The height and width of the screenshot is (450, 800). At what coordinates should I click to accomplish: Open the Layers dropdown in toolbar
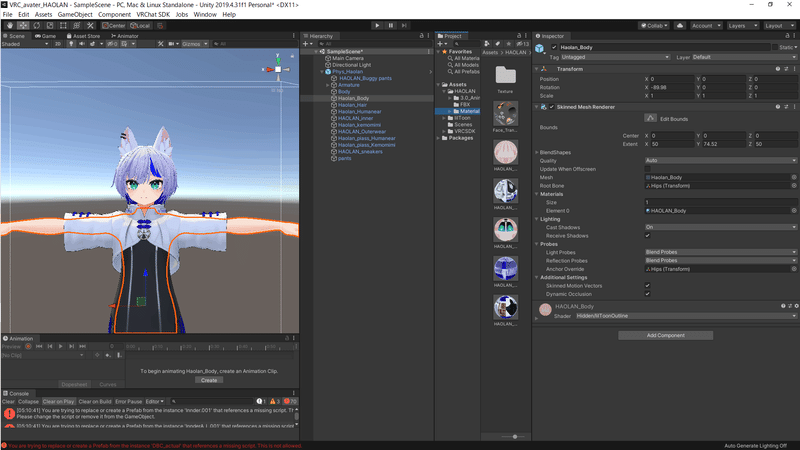742,26
